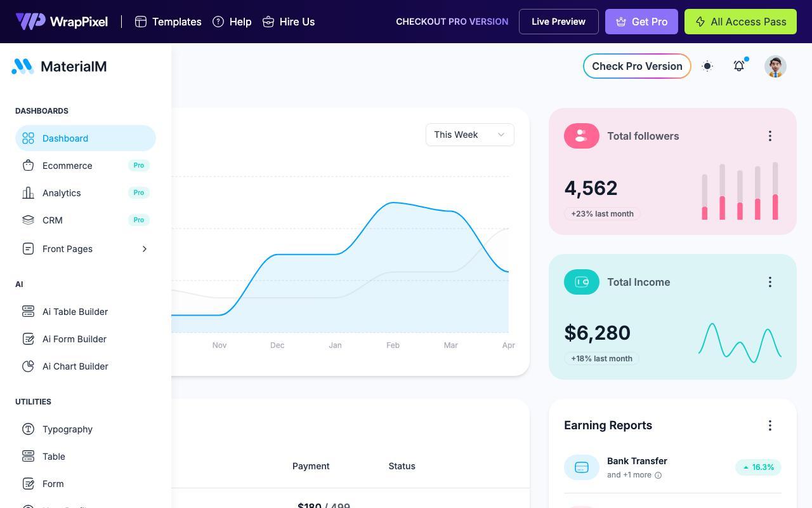Open Typography in the sidebar

click(86, 429)
